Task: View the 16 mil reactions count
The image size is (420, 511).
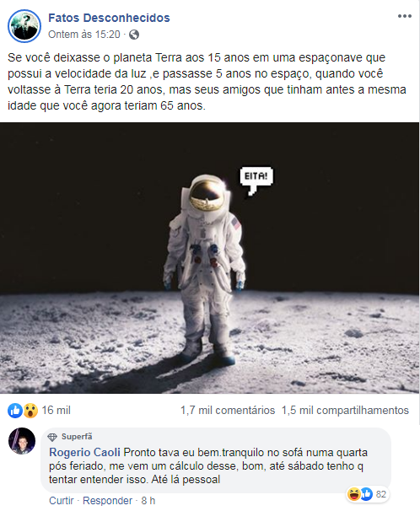Action: coord(56,411)
